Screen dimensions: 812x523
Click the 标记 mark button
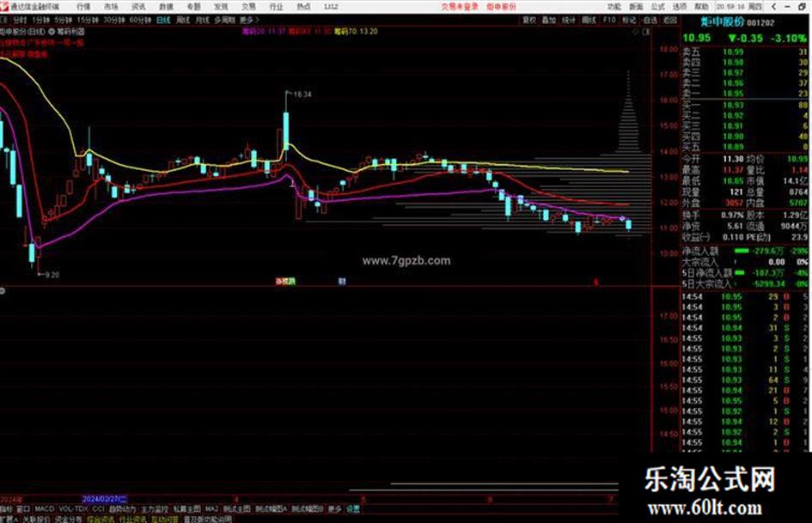point(629,21)
